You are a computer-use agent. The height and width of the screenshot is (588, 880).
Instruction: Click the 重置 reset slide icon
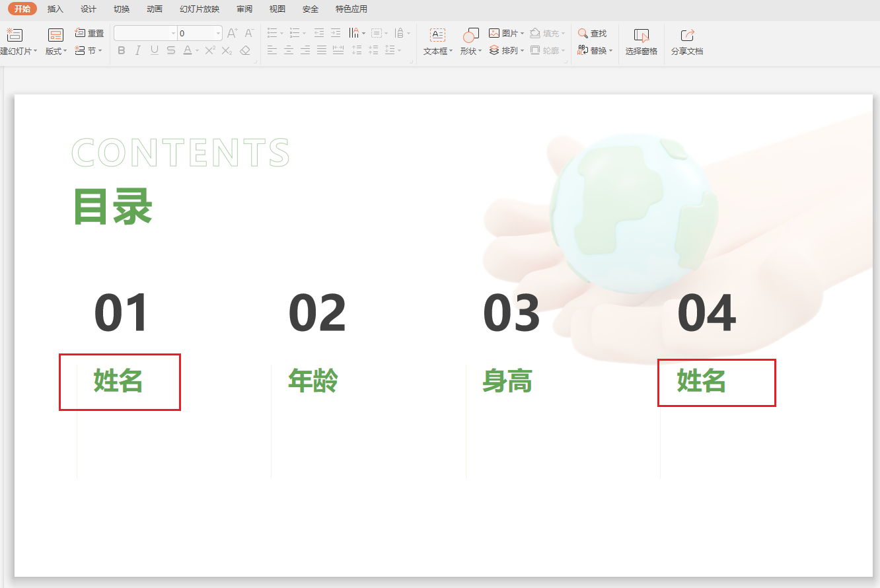coord(89,32)
